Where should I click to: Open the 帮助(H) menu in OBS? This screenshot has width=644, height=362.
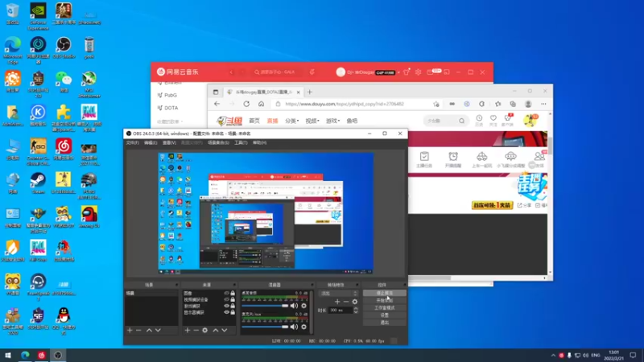(x=259, y=143)
